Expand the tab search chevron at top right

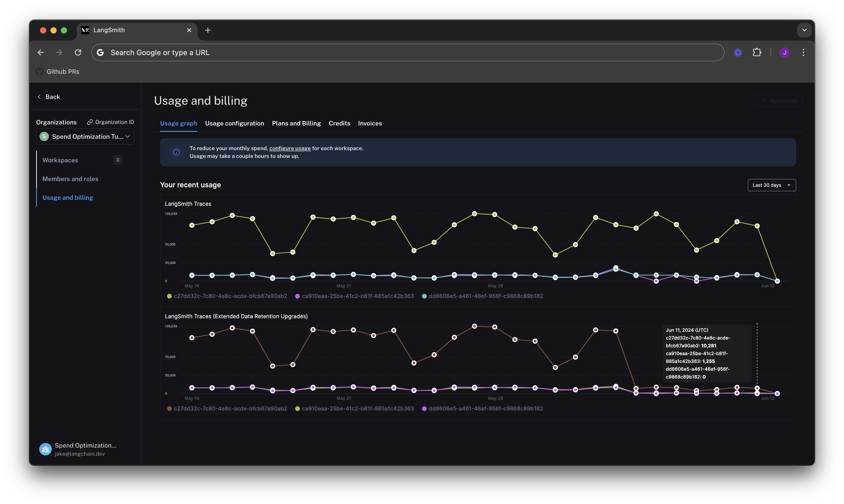(804, 30)
